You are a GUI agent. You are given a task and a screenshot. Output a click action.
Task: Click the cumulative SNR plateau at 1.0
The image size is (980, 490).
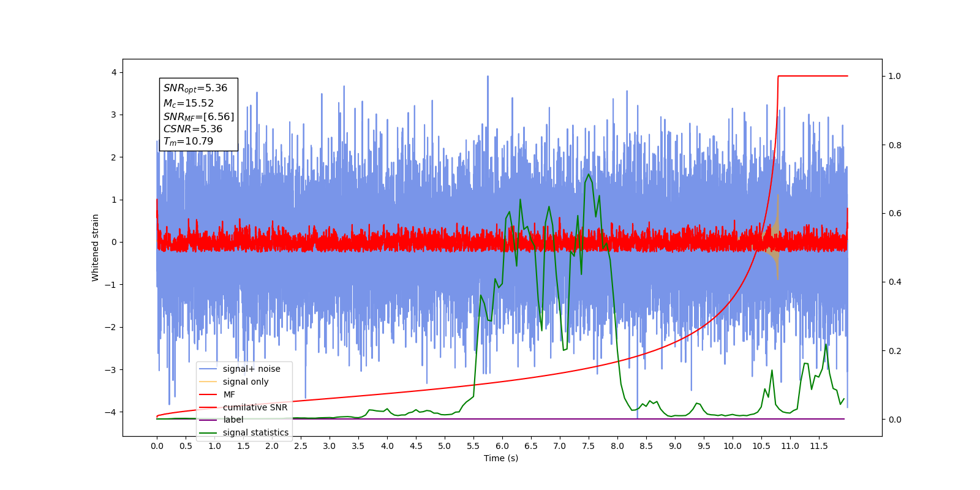pos(813,76)
